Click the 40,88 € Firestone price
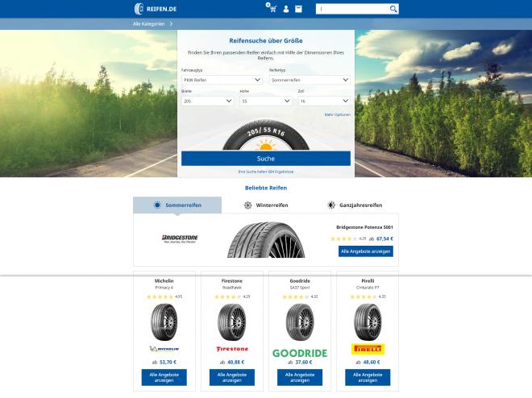Image resolution: width=532 pixels, height=398 pixels. tap(236, 362)
